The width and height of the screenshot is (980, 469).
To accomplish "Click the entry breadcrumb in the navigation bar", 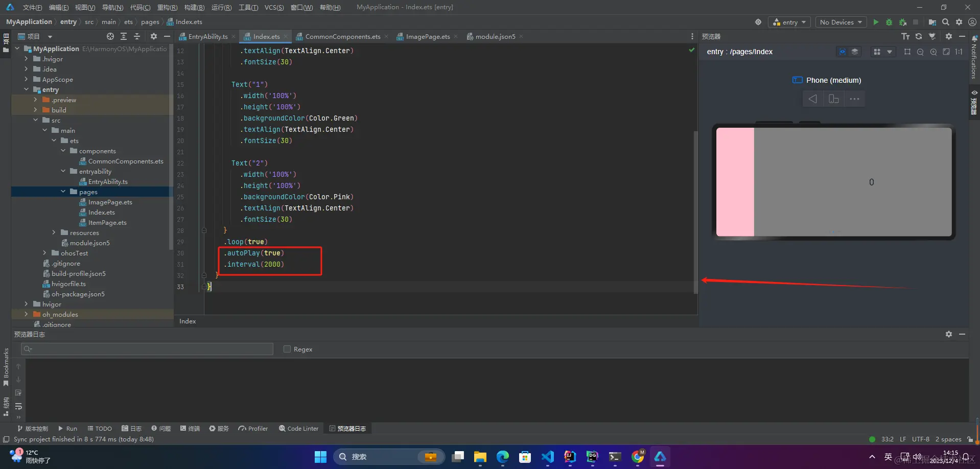I will [68, 22].
